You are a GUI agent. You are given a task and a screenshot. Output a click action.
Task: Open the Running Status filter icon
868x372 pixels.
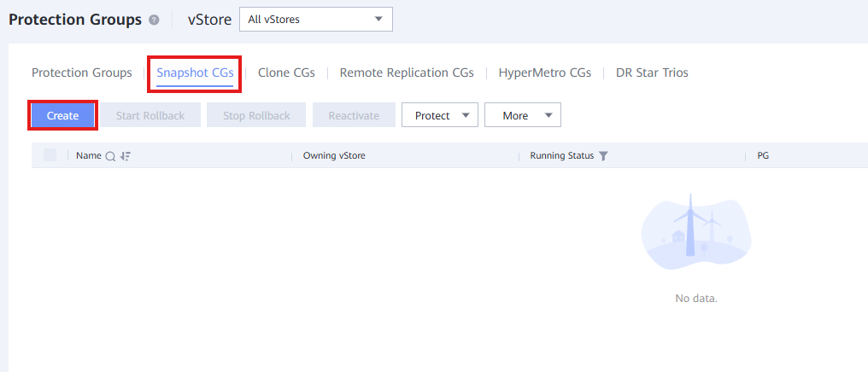click(603, 156)
